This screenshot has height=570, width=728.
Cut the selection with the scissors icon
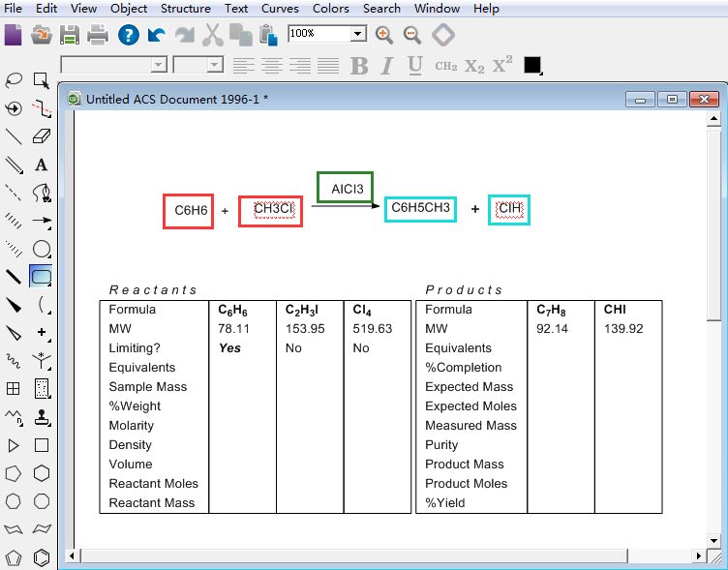pyautogui.click(x=213, y=35)
